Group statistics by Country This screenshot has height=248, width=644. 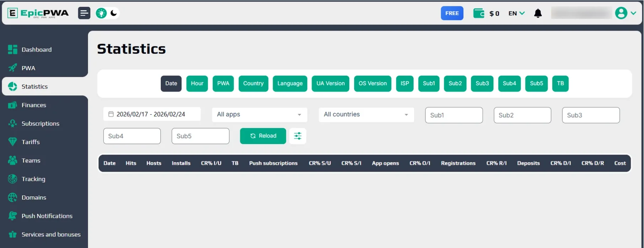click(254, 83)
